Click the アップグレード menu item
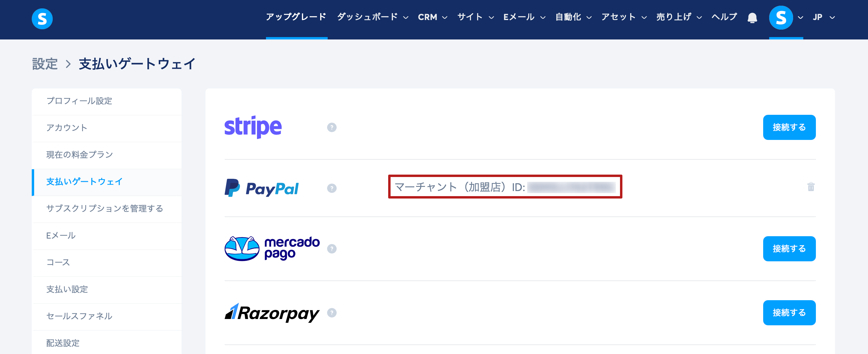 [296, 17]
